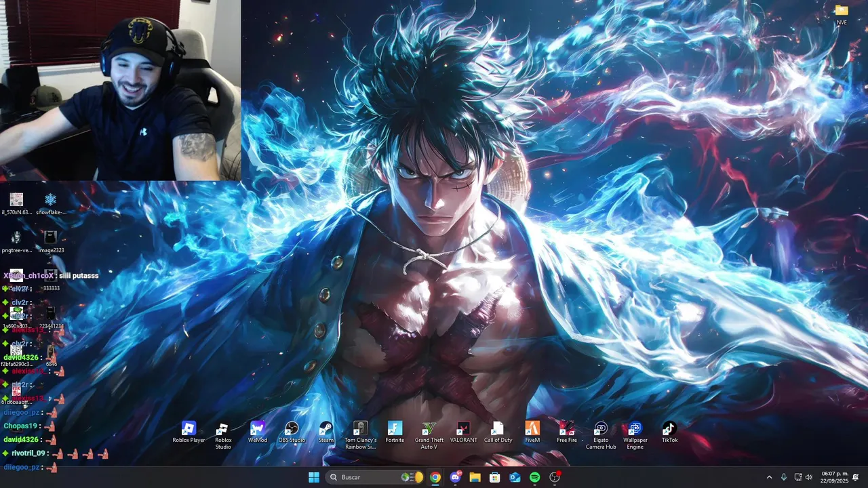Click the Buscar search box in taskbar
Viewport: 868px width, 488px height.
(x=375, y=477)
